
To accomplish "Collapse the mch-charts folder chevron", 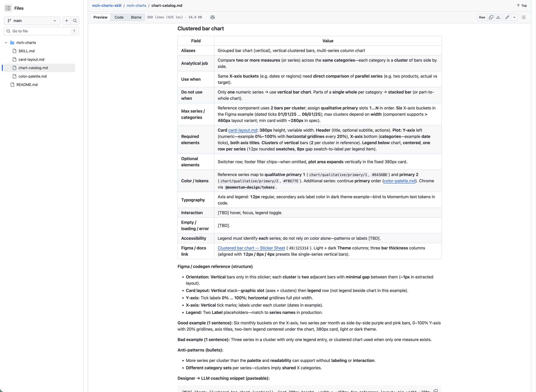I will [x=6, y=43].
